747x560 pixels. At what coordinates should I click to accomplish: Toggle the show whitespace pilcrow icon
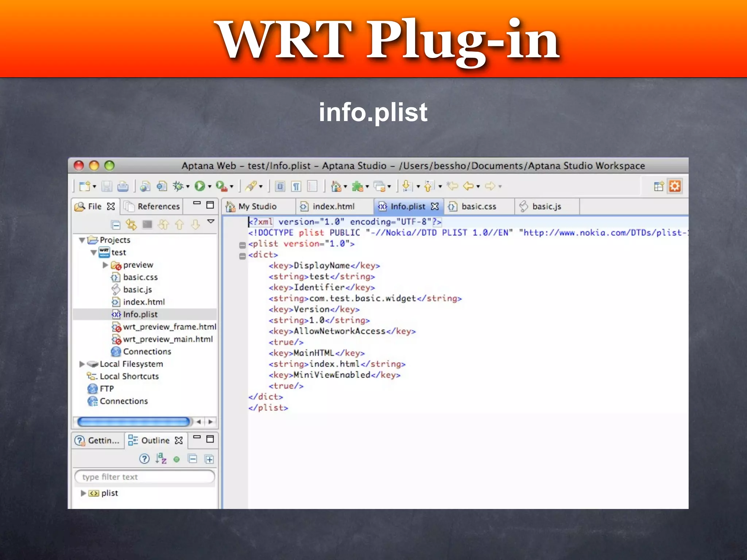[296, 186]
